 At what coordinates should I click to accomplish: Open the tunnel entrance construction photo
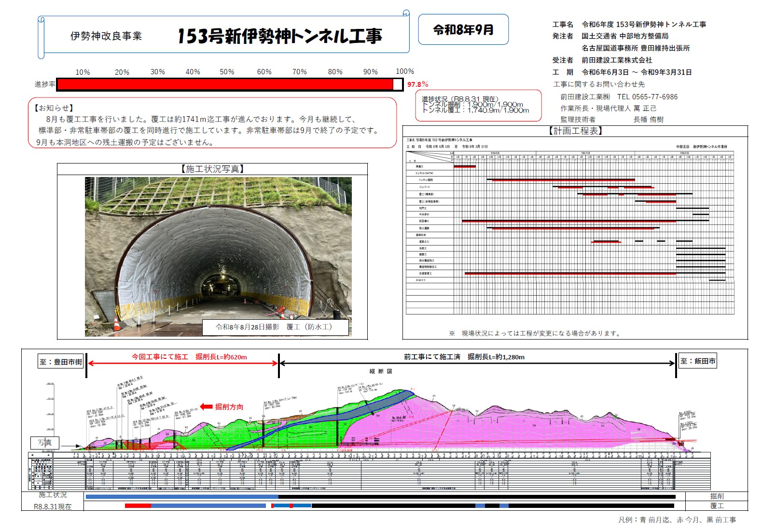pos(218,257)
